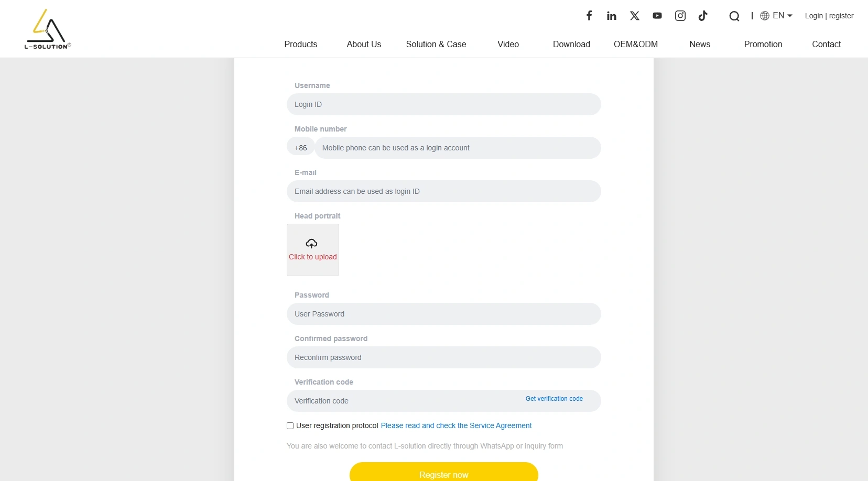Open the +86 country code selector
The image size is (868, 481).
pos(301,148)
